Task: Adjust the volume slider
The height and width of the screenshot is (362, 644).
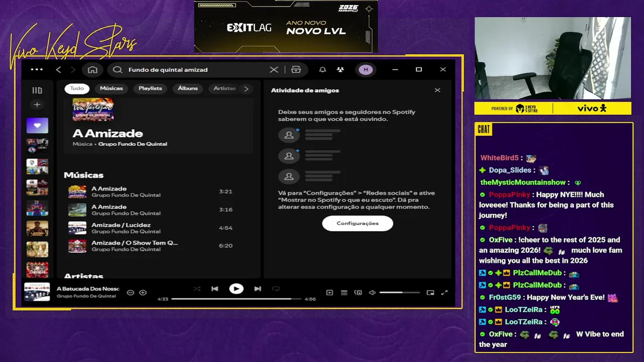Action: point(399,293)
